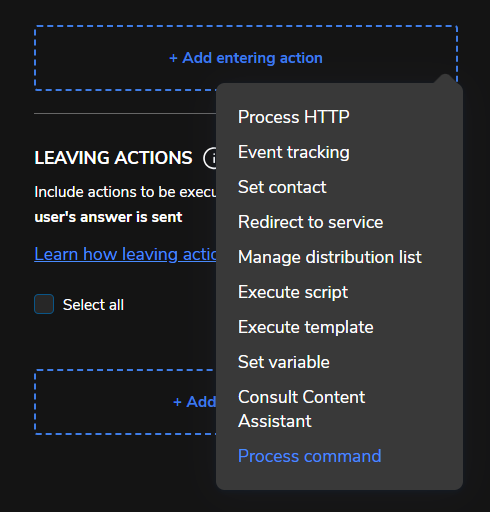Open the Leaving Actions info icon

(211, 158)
